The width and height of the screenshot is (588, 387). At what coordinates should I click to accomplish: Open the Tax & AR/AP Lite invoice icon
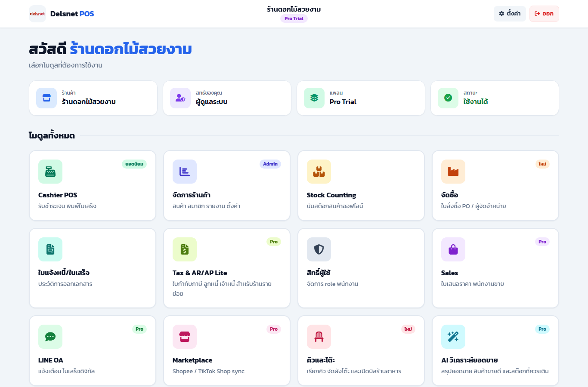click(185, 249)
